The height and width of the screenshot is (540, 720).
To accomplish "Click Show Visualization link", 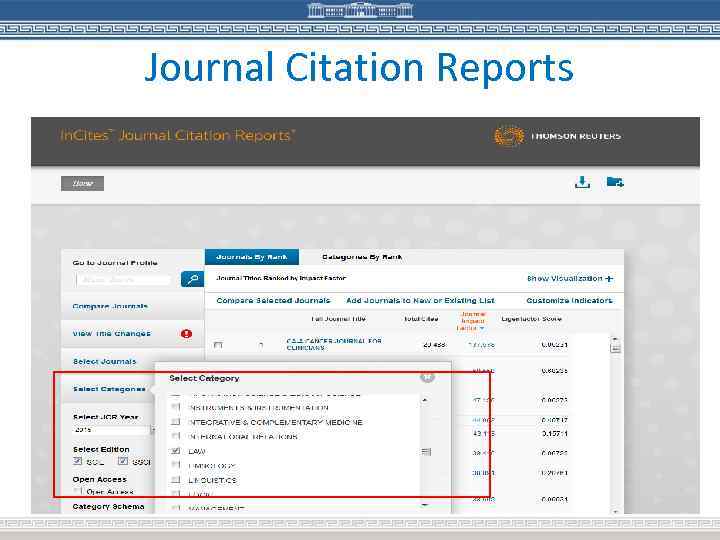I will (x=564, y=279).
